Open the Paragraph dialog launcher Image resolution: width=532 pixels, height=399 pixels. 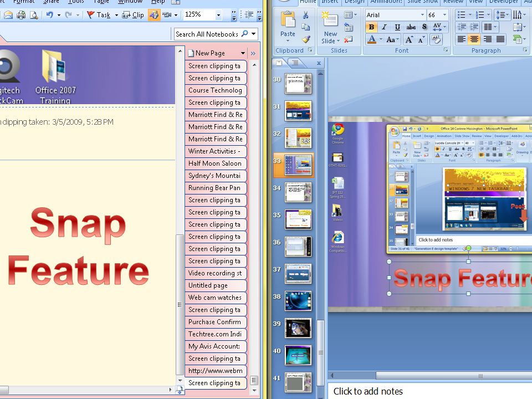pyautogui.click(x=525, y=50)
